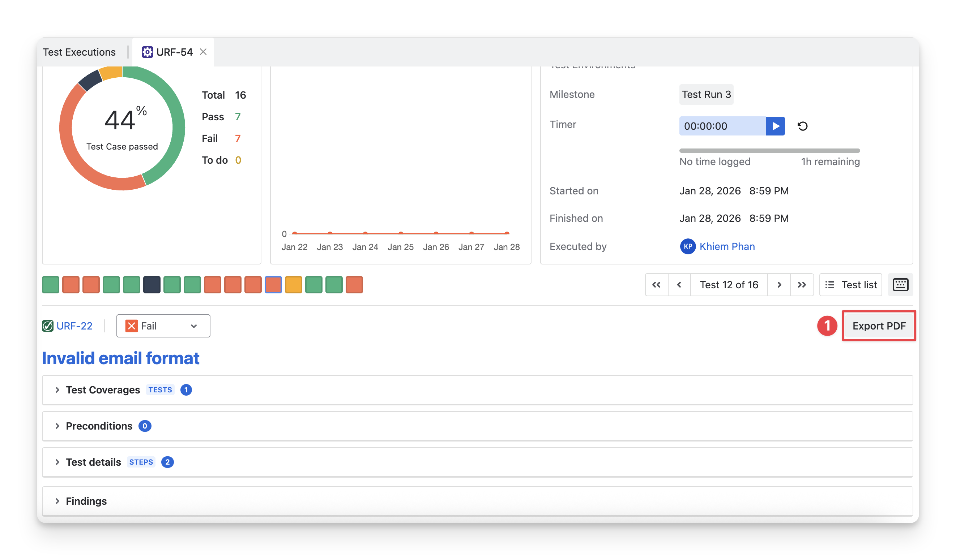
Task: Close the URF-54 tab
Action: coord(203,52)
